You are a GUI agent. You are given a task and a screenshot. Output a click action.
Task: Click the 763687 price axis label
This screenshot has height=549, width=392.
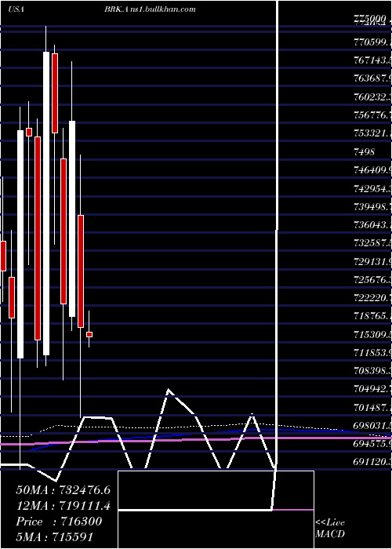click(x=372, y=78)
